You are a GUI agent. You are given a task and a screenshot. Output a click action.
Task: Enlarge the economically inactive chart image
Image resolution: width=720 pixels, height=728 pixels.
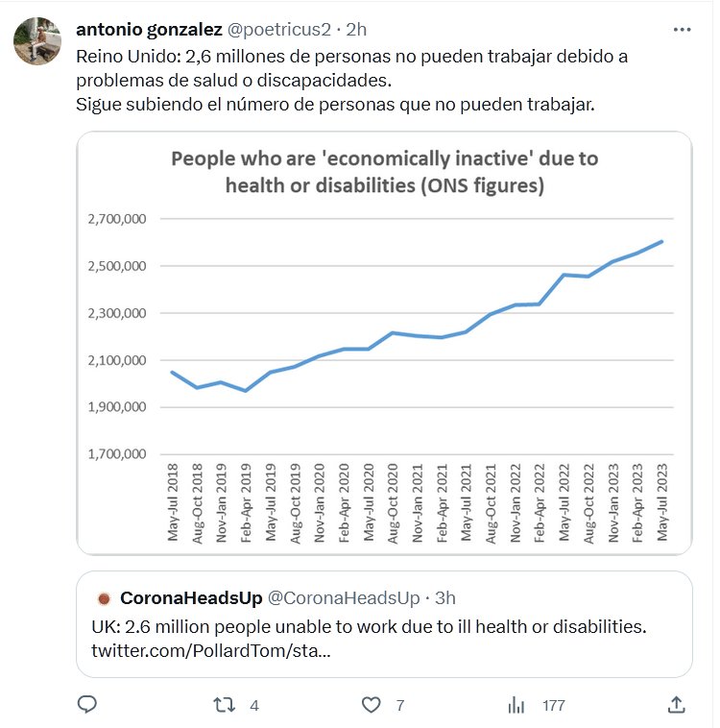coord(384,343)
